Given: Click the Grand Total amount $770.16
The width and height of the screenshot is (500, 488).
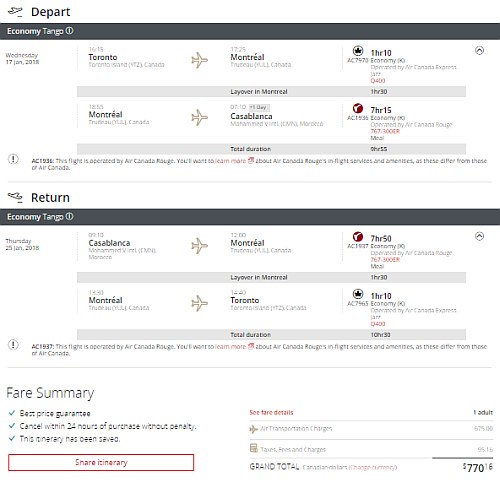Looking at the screenshot, I should pyautogui.click(x=477, y=467).
